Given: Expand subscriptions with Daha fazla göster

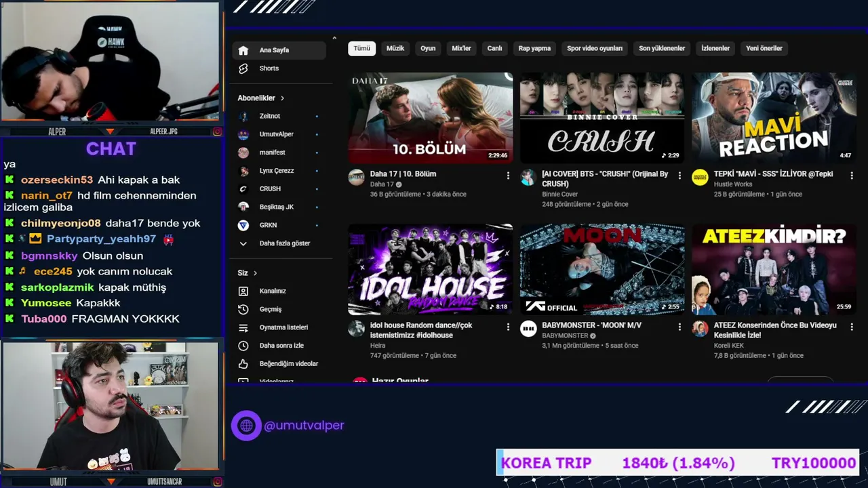Looking at the screenshot, I should click(279, 243).
